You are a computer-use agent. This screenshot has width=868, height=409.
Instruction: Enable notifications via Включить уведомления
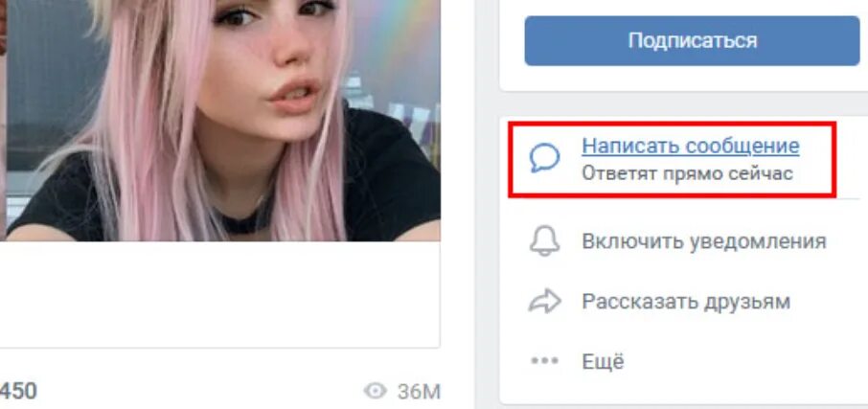click(703, 242)
